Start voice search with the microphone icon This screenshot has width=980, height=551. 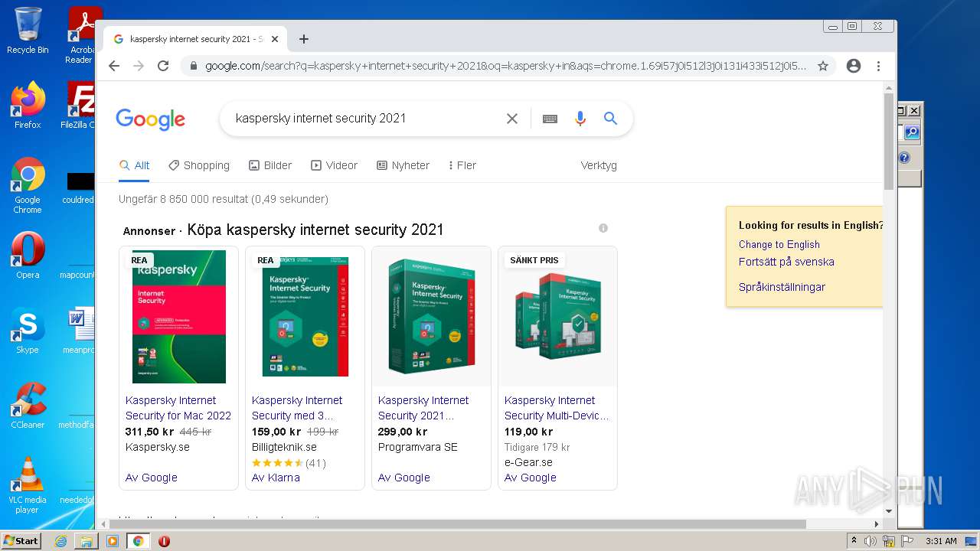click(x=580, y=119)
